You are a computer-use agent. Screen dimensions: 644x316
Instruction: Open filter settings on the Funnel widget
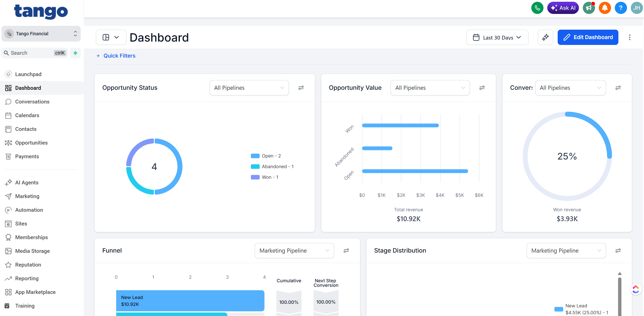tap(346, 250)
